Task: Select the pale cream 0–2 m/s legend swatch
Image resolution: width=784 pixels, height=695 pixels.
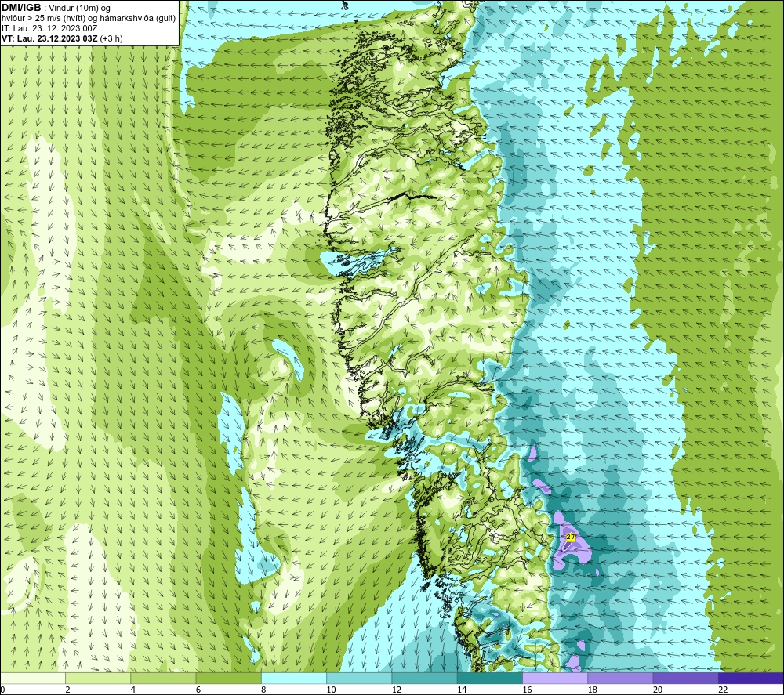Action: (32, 678)
